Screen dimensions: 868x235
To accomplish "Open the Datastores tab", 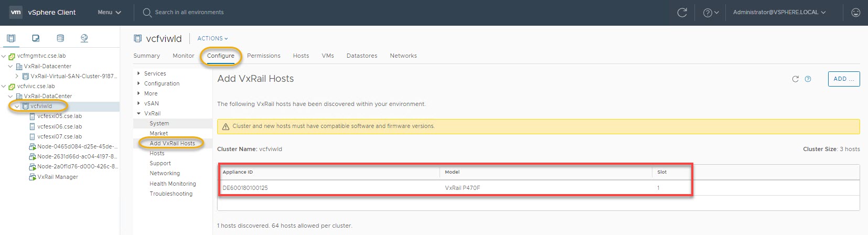I will pyautogui.click(x=362, y=56).
